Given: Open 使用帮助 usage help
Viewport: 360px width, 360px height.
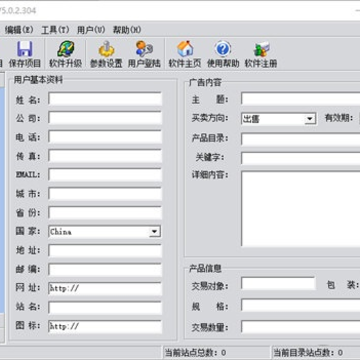Looking at the screenshot, I should point(223,54).
